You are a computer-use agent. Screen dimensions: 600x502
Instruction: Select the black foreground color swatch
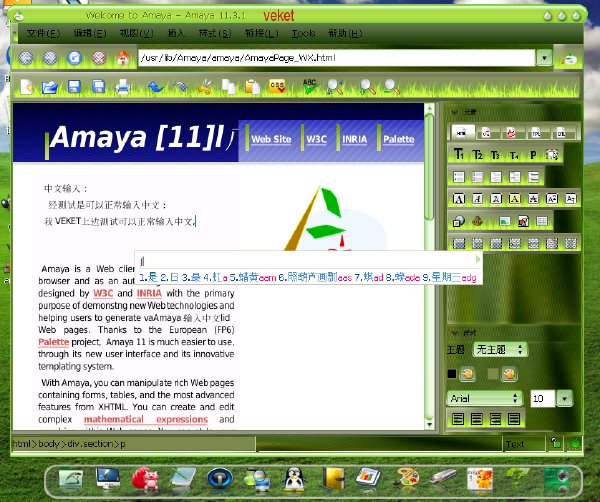452,374
